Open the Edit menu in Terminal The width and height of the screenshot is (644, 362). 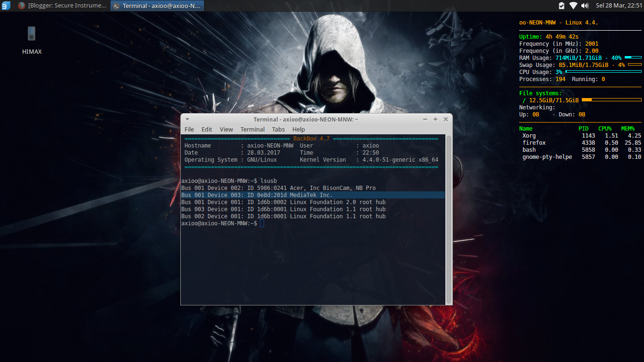click(x=207, y=129)
